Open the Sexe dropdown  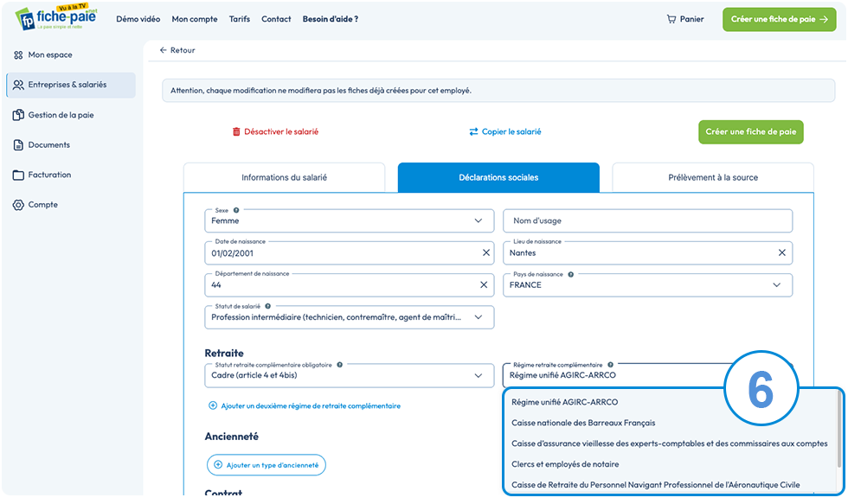(x=350, y=221)
